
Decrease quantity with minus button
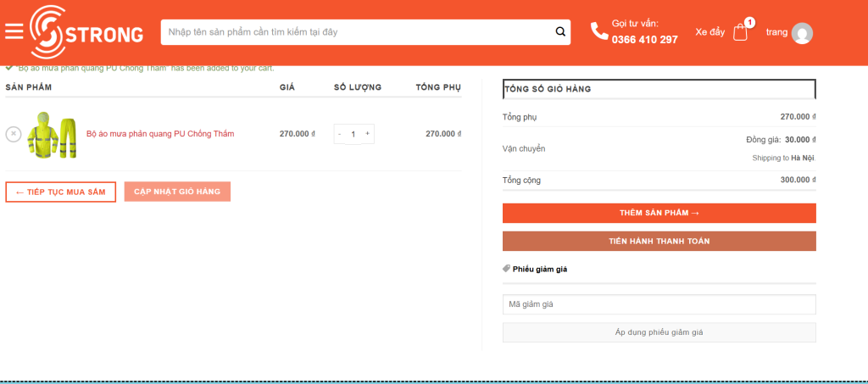[x=340, y=134]
